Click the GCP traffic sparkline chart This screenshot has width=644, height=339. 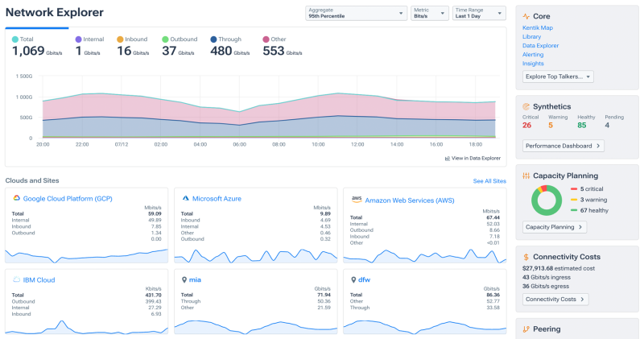86,255
